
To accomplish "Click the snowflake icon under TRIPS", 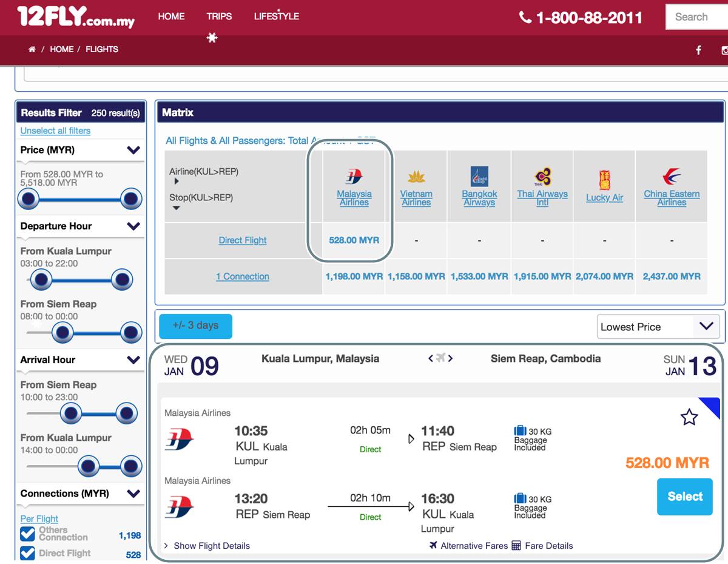I will click(212, 38).
